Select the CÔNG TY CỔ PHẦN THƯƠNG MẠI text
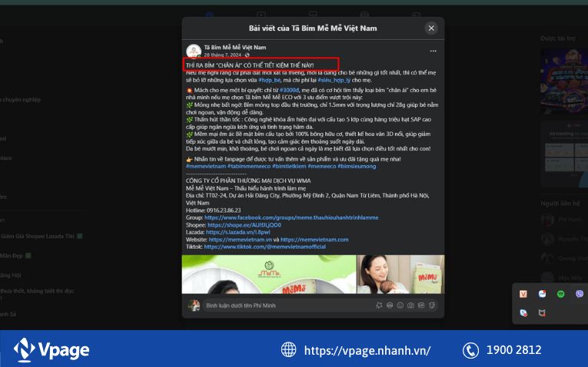 coord(248,181)
